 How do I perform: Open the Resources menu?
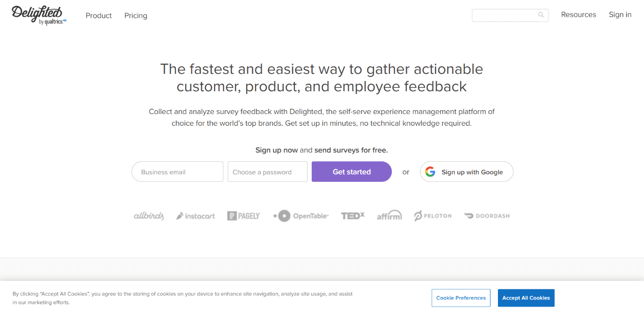[x=579, y=14]
